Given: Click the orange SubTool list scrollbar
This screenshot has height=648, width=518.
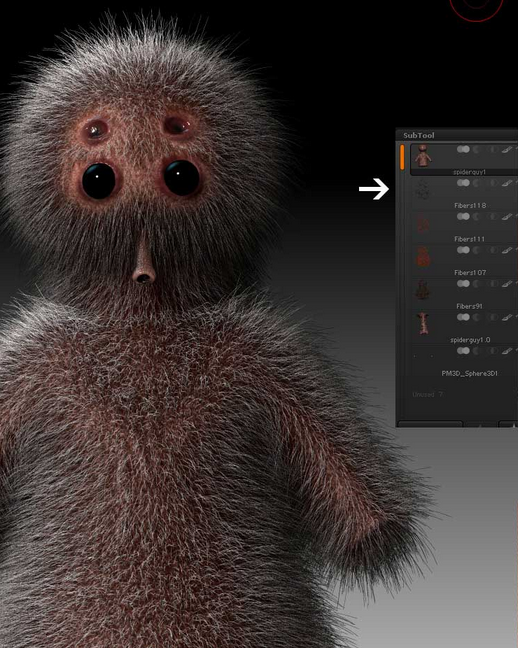Looking at the screenshot, I should (402, 157).
